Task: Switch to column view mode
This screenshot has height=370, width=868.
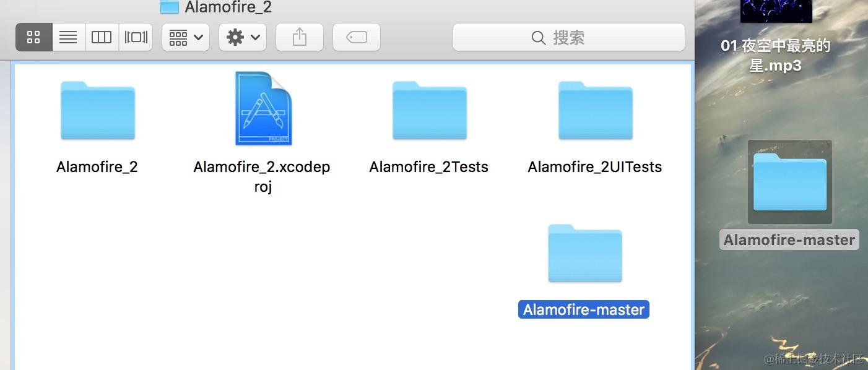Action: [102, 37]
